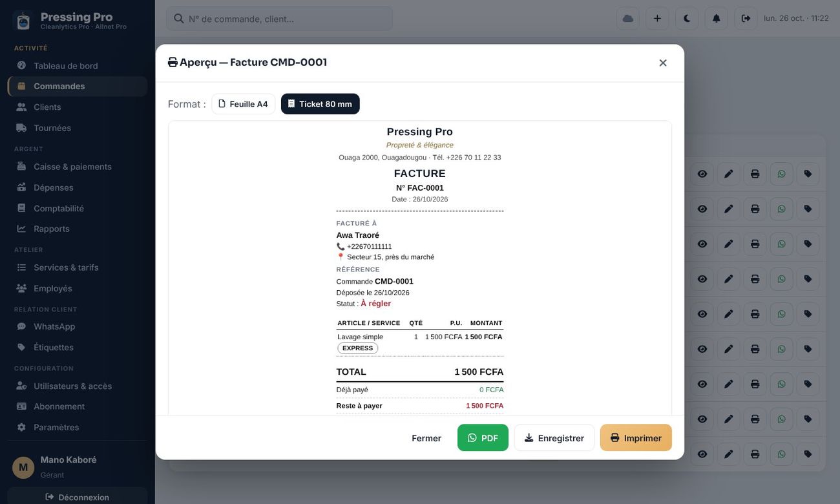Click the date lun. 26 oct. 11:22
This screenshot has height=504, width=840.
796,18
